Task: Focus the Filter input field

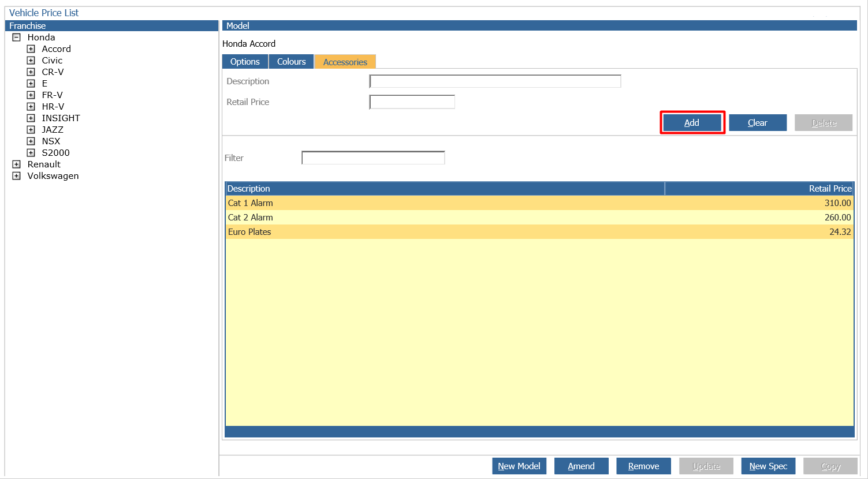Action: [x=373, y=158]
